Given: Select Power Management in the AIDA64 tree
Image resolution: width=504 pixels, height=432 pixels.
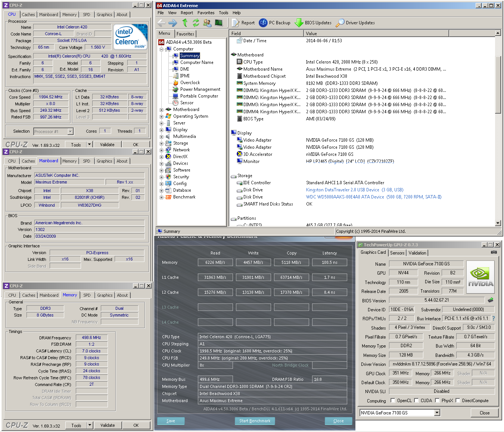Looking at the screenshot, I should pos(200,89).
